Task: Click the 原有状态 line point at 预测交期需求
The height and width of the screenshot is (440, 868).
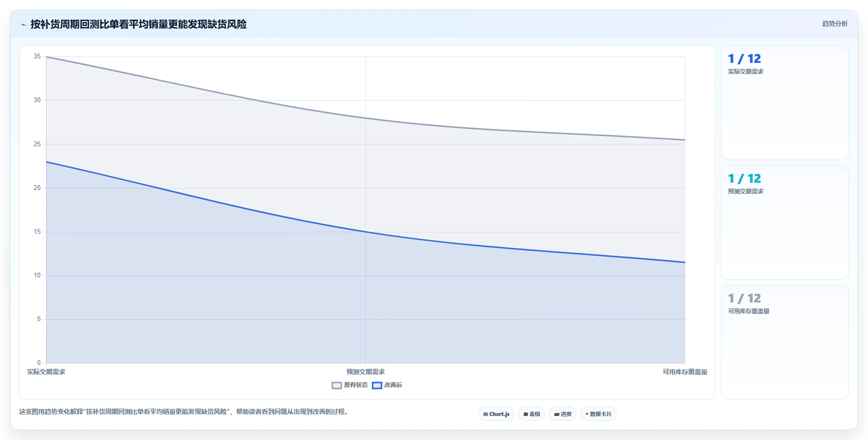Action: (x=366, y=118)
